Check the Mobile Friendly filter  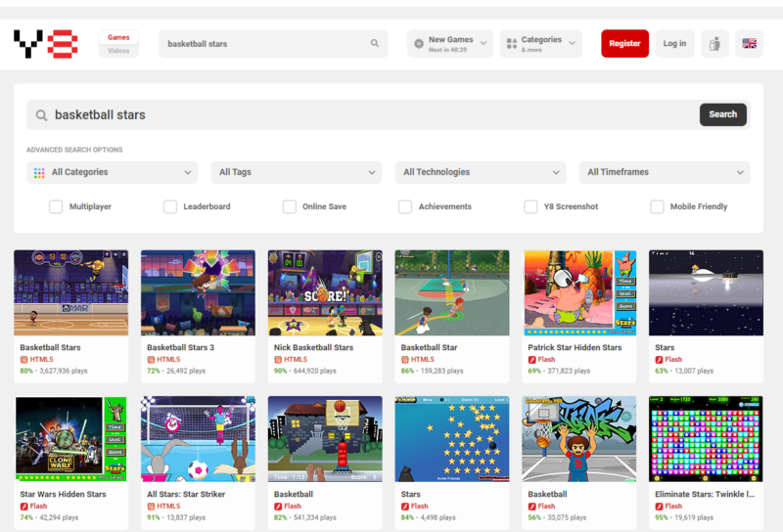657,206
